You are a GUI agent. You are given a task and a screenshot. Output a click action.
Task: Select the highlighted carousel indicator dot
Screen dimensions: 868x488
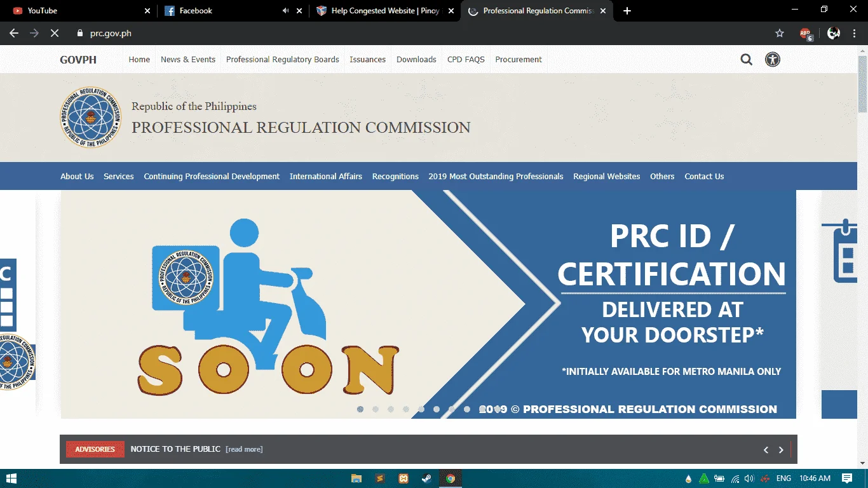(x=360, y=409)
